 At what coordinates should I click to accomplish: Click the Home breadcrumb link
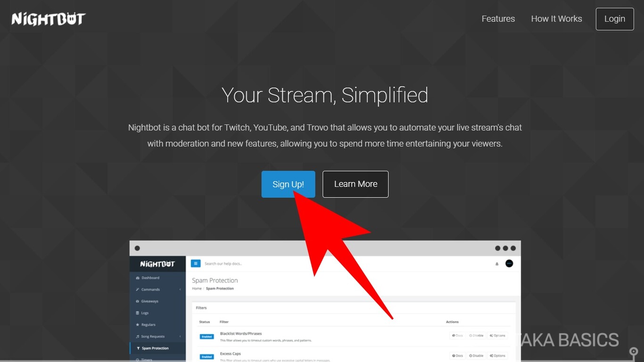click(x=197, y=288)
